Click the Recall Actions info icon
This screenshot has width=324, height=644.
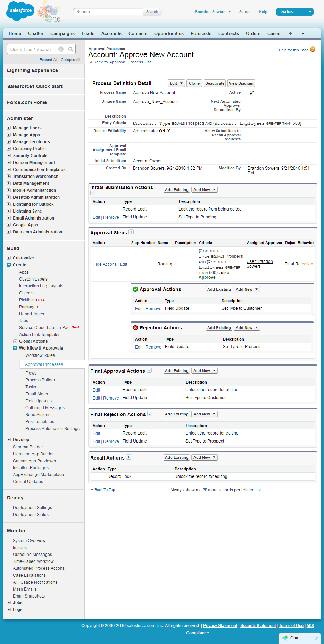click(128, 457)
